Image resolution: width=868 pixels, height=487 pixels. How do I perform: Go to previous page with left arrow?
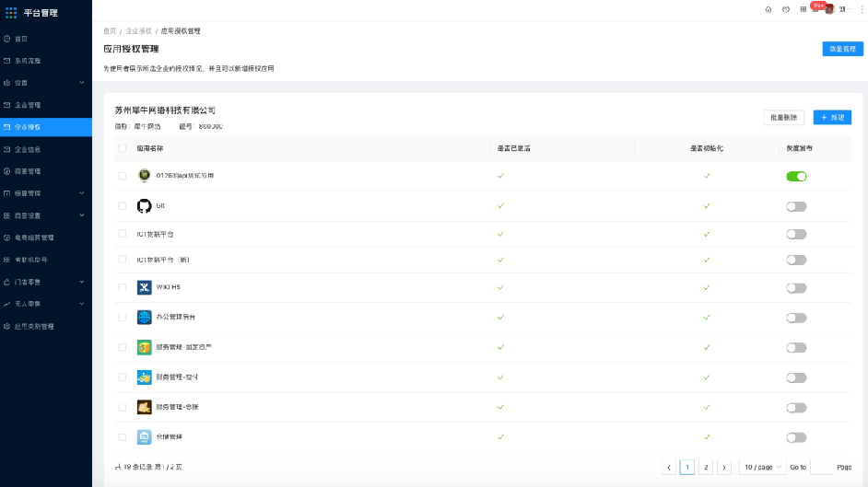669,467
